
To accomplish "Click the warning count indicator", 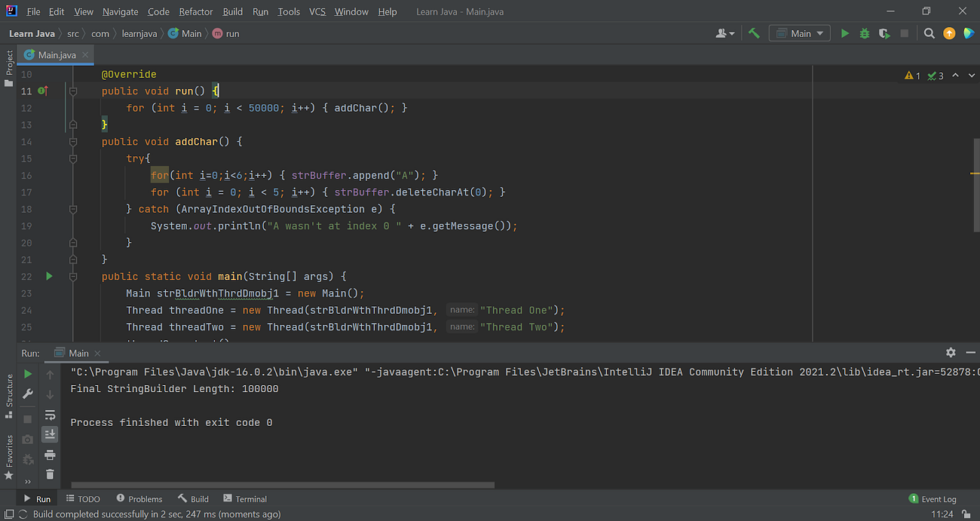I will pyautogui.click(x=913, y=76).
